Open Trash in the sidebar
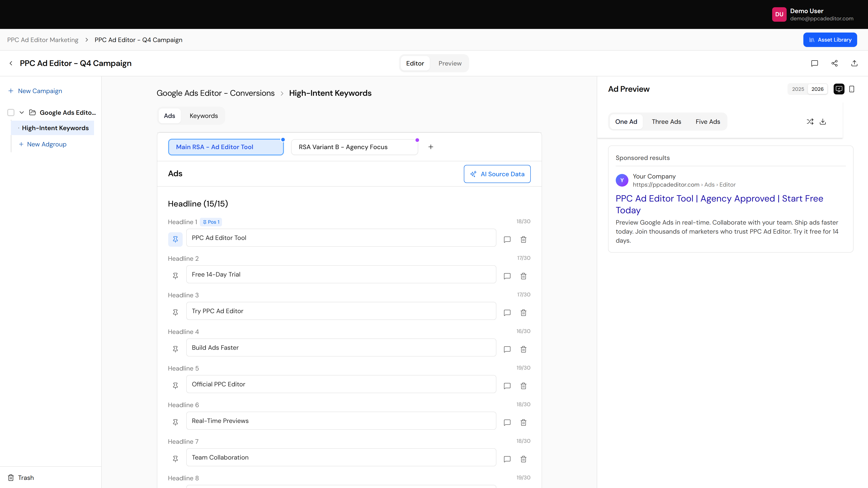 coord(21,478)
